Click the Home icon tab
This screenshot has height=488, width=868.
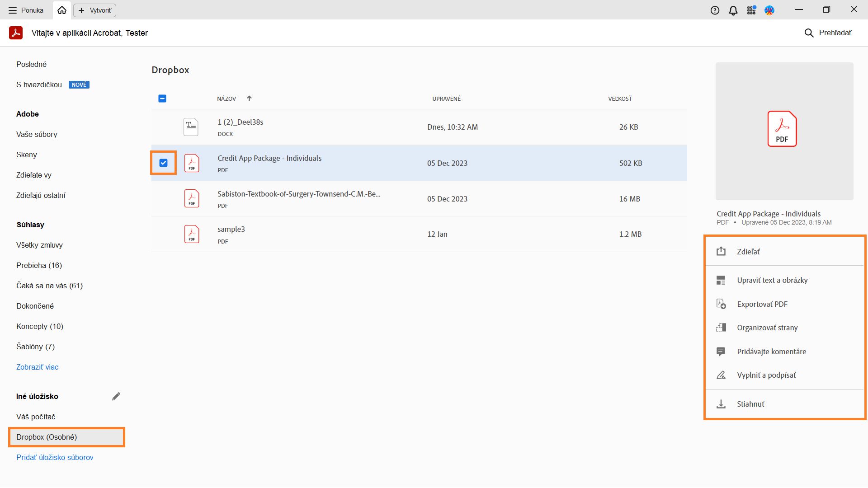pos(62,10)
